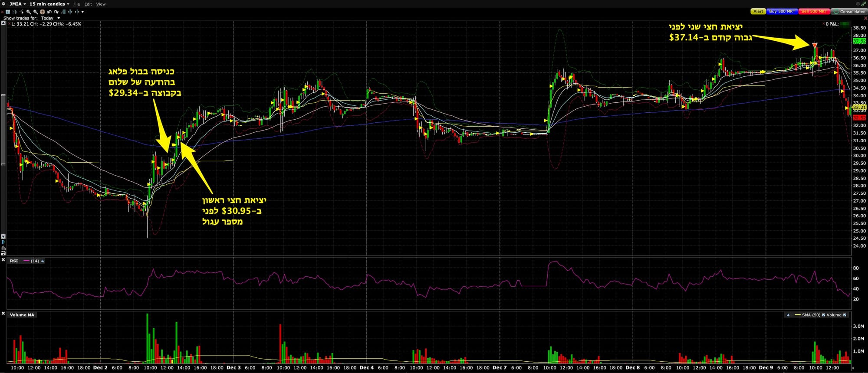Click the redo arrow icon
This screenshot has height=373, width=868.
point(56,12)
